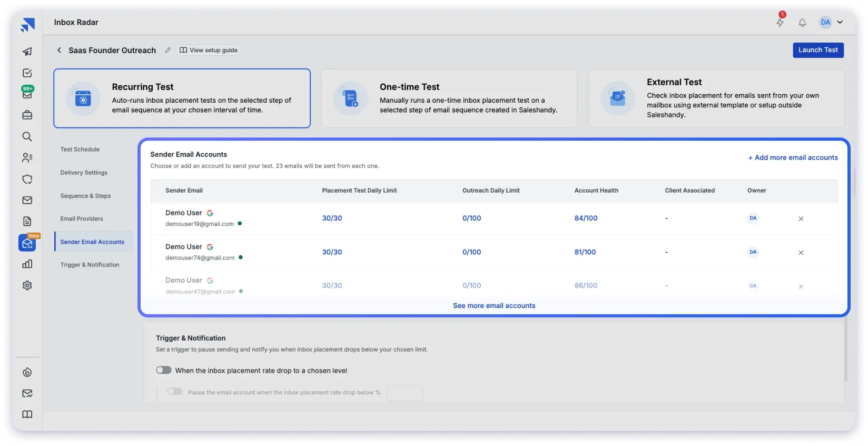Remove demouser19@gmail.com with the X icon

[x=801, y=219]
